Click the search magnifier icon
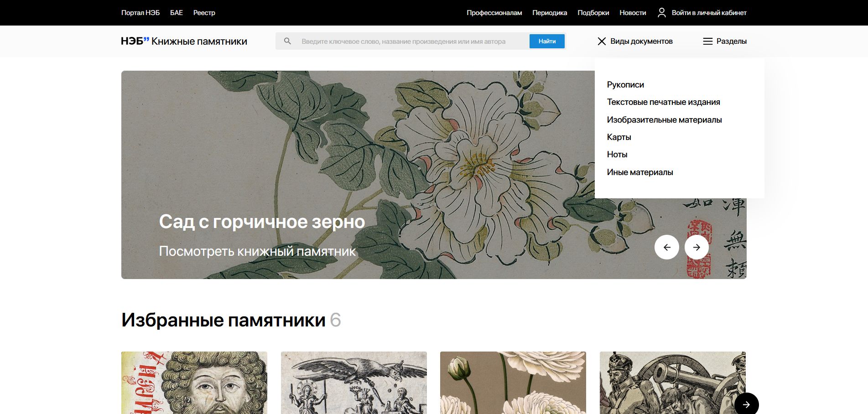 pyautogui.click(x=288, y=41)
